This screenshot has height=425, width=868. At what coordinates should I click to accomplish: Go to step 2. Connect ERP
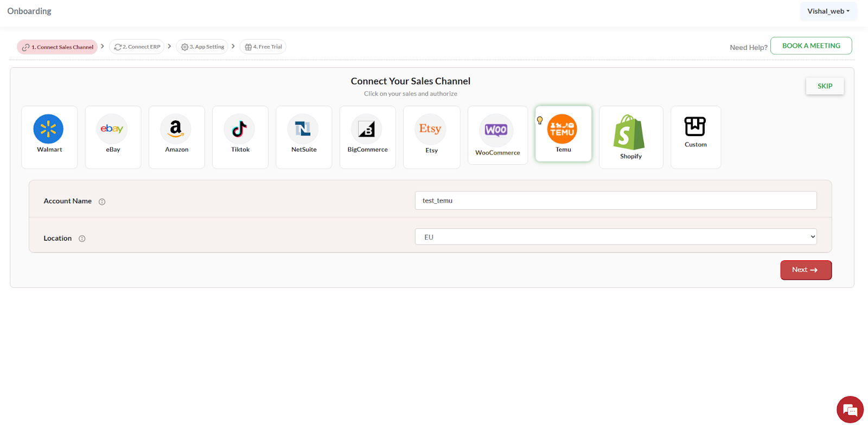coord(137,47)
